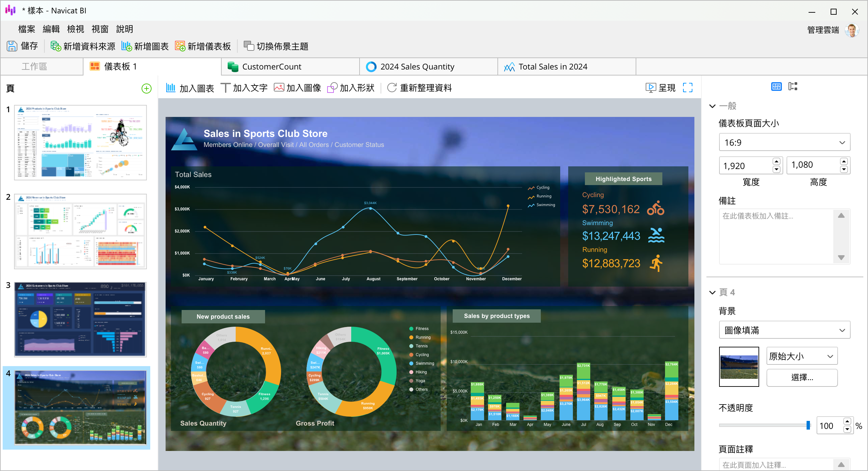The image size is (868, 471).
Task: Click the 選擇... image button
Action: pos(802,377)
